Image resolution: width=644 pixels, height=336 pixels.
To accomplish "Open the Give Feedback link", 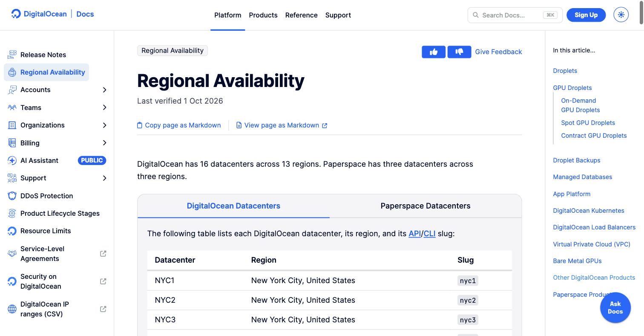I will (x=498, y=52).
